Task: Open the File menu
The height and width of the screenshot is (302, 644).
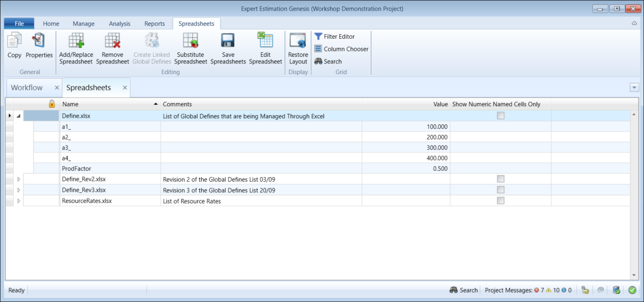Action: [19, 24]
